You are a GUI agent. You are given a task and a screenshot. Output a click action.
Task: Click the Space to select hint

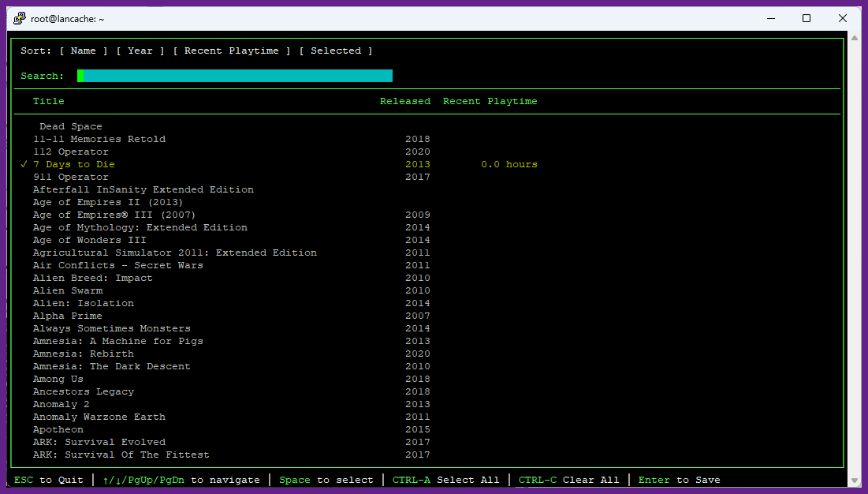(x=326, y=480)
